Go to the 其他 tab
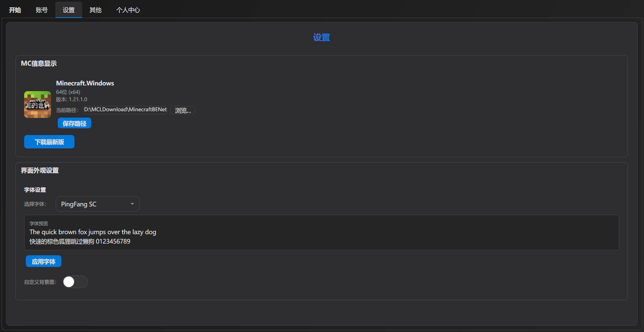The height and width of the screenshot is (332, 644). click(x=95, y=10)
